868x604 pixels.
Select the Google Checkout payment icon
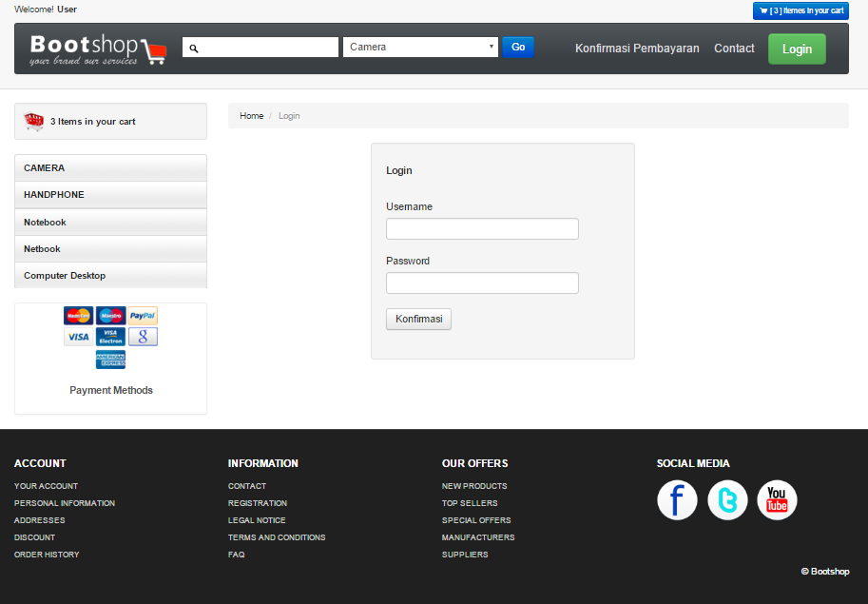click(143, 336)
